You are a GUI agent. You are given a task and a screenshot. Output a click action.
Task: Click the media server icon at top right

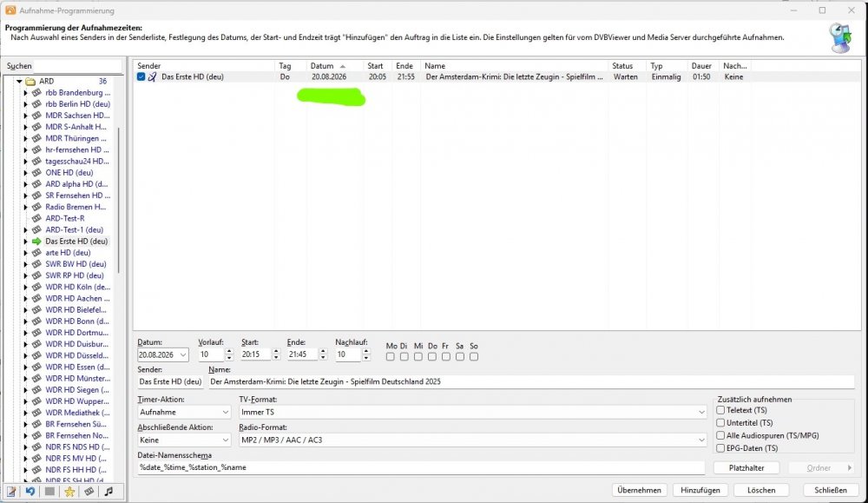[x=841, y=37]
